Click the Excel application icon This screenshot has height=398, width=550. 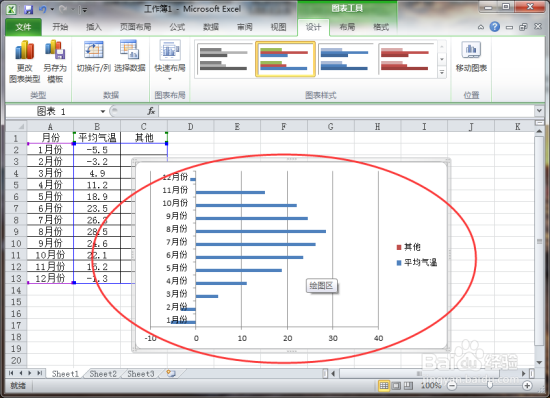click(12, 9)
